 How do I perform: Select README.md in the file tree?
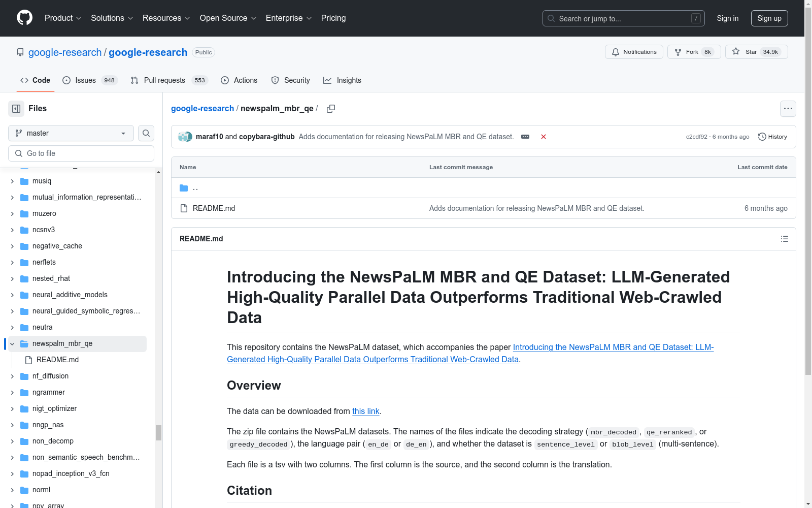57,360
